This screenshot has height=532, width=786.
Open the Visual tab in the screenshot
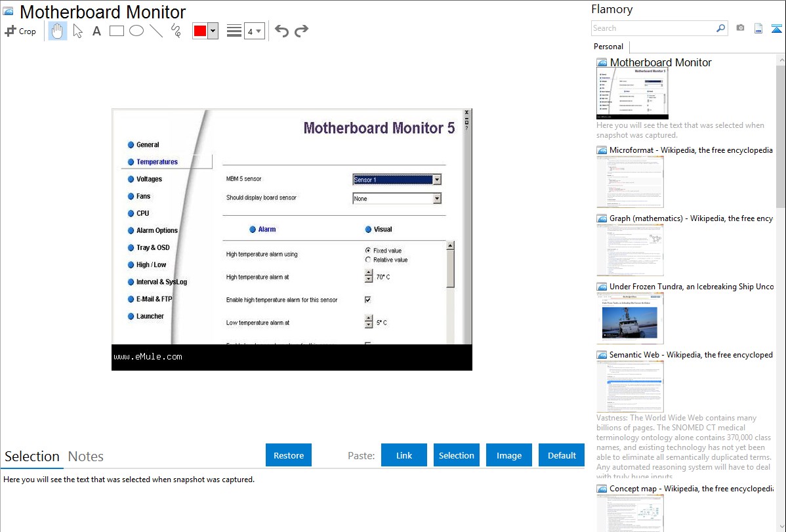(x=379, y=229)
